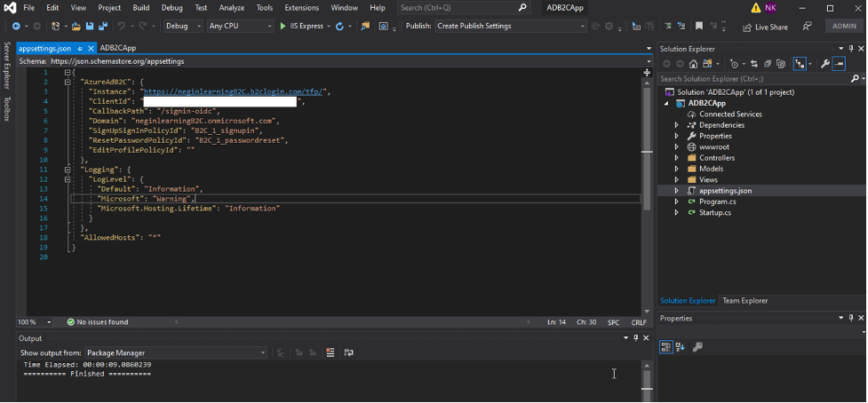Switch to the Team Explorer tab

pyautogui.click(x=745, y=301)
